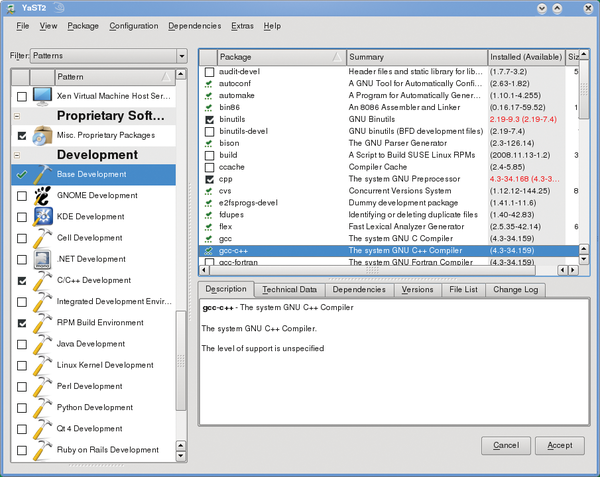600x477 pixels.
Task: Click the KDE Development pattern icon
Action: [x=43, y=216]
